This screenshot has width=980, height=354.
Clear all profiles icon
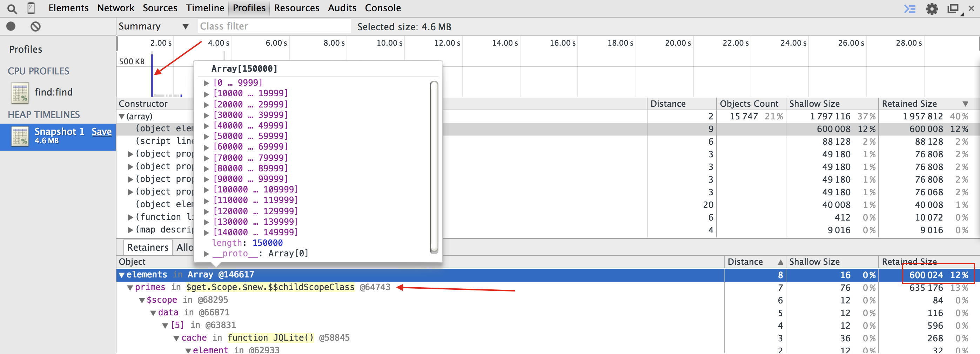[35, 26]
